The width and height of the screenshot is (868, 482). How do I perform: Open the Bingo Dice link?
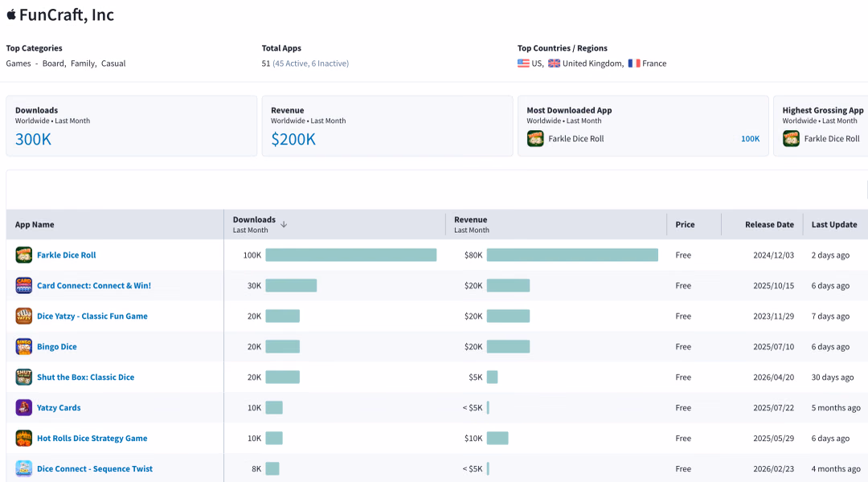57,347
